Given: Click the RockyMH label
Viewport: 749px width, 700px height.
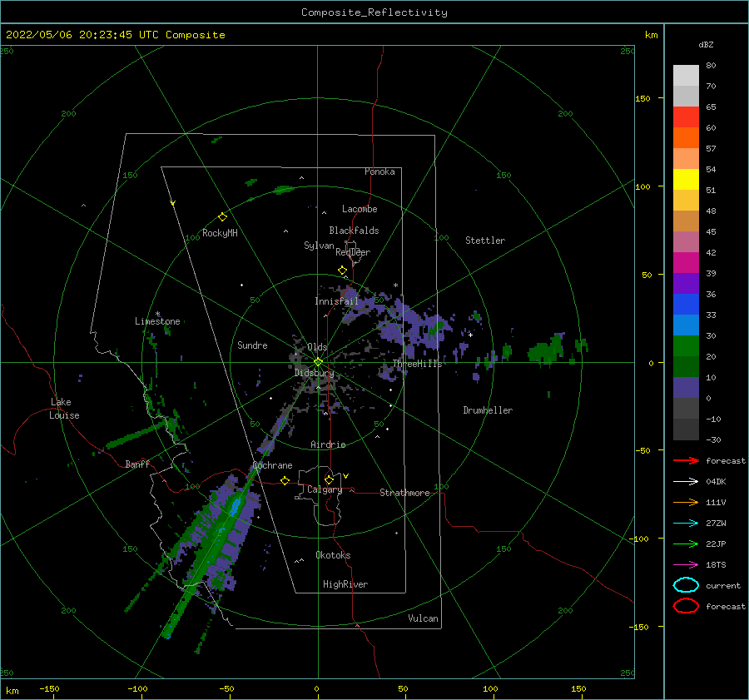Looking at the screenshot, I should (220, 233).
